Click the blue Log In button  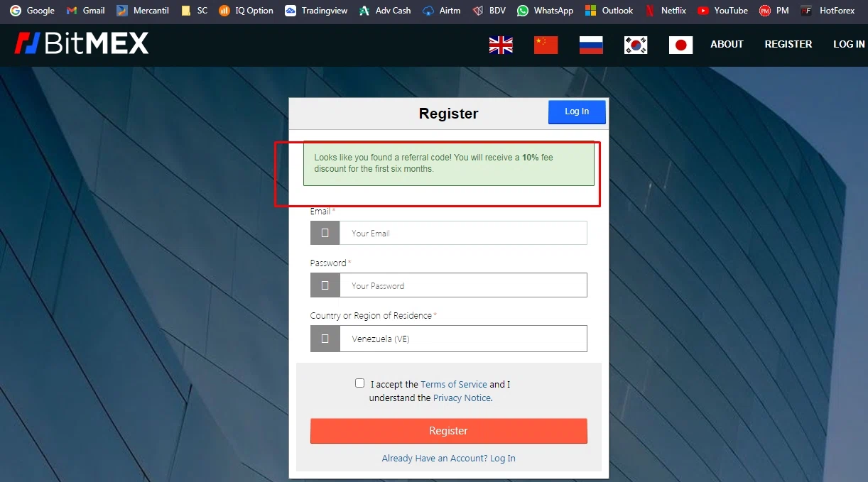point(577,111)
